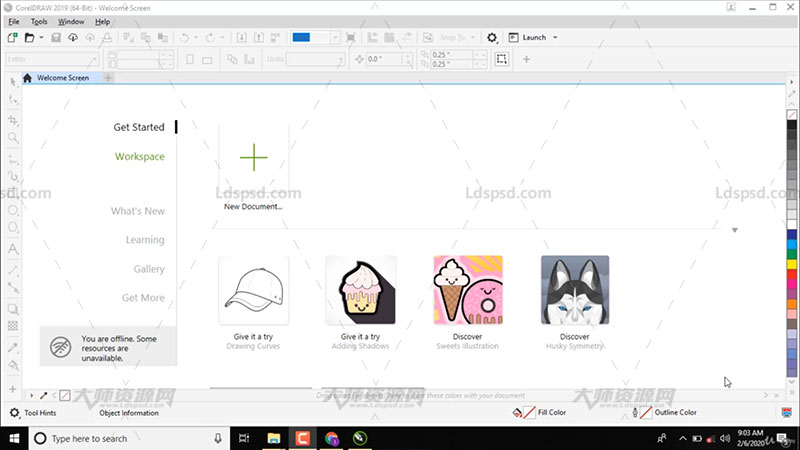Open the File menu
The width and height of the screenshot is (800, 450).
click(x=14, y=21)
